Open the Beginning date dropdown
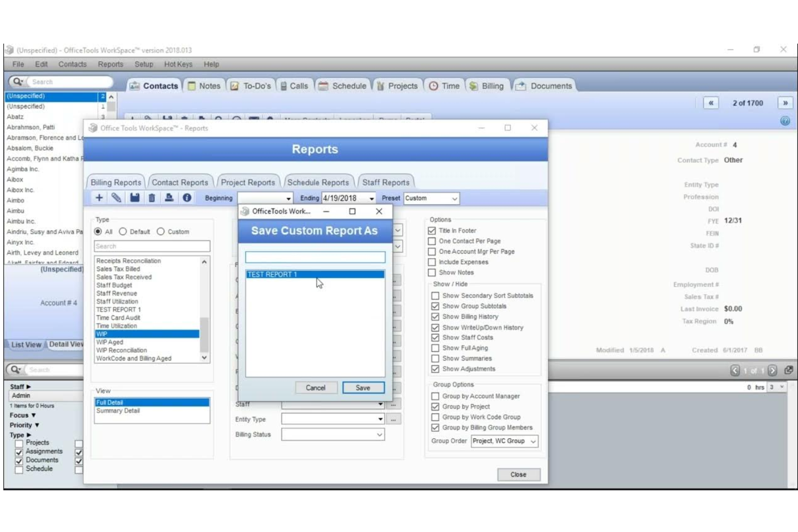 [288, 198]
